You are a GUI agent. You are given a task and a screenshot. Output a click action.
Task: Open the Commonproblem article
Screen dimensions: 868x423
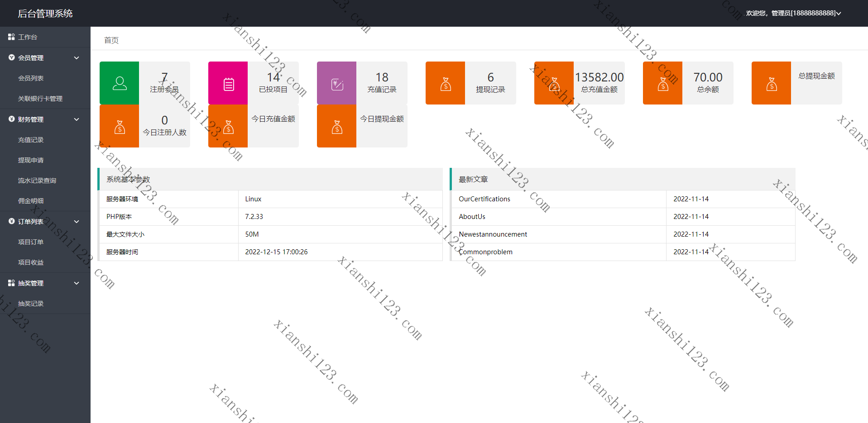[485, 252]
